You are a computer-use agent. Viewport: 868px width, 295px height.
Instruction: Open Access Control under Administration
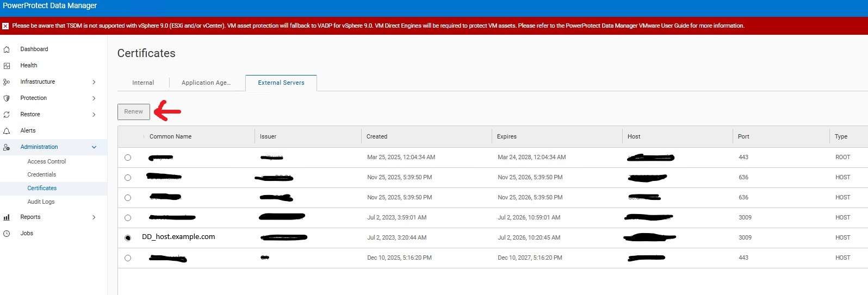pyautogui.click(x=47, y=161)
